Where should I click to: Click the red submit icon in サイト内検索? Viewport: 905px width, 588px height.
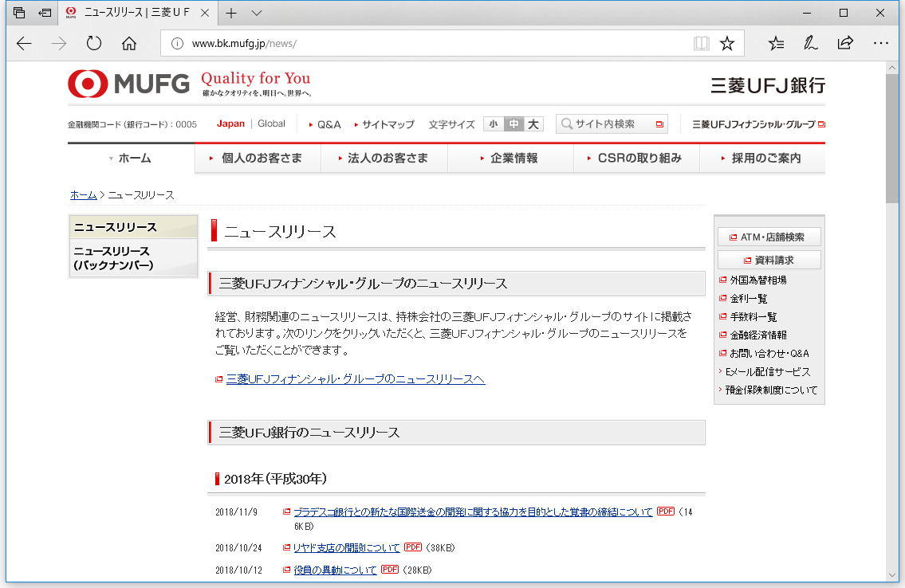[x=659, y=124]
